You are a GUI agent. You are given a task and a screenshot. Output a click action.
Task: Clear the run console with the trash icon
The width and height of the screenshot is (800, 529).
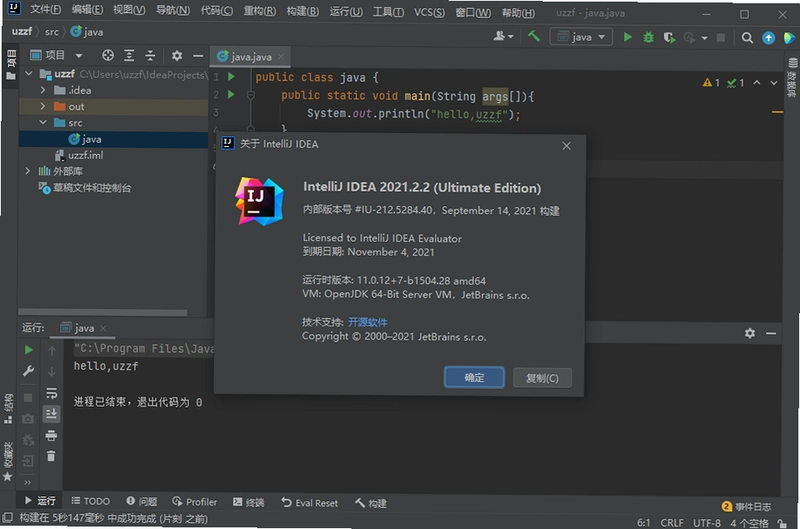tap(51, 456)
